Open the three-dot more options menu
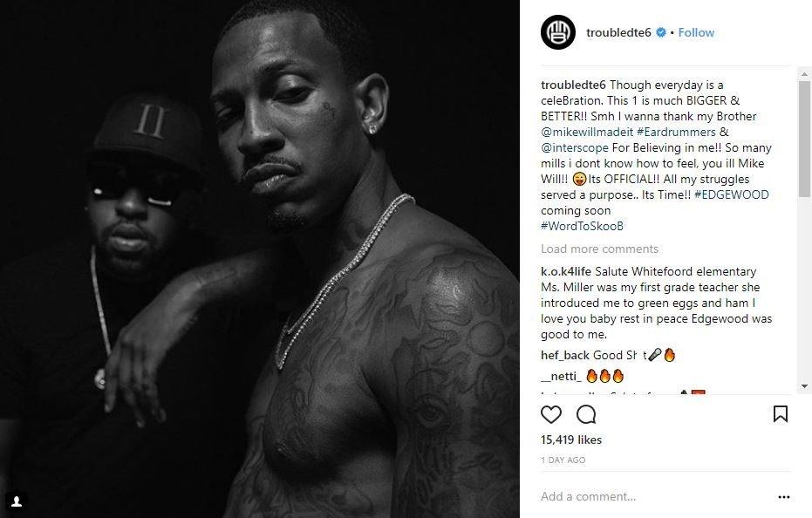This screenshot has width=812, height=518. (x=784, y=497)
